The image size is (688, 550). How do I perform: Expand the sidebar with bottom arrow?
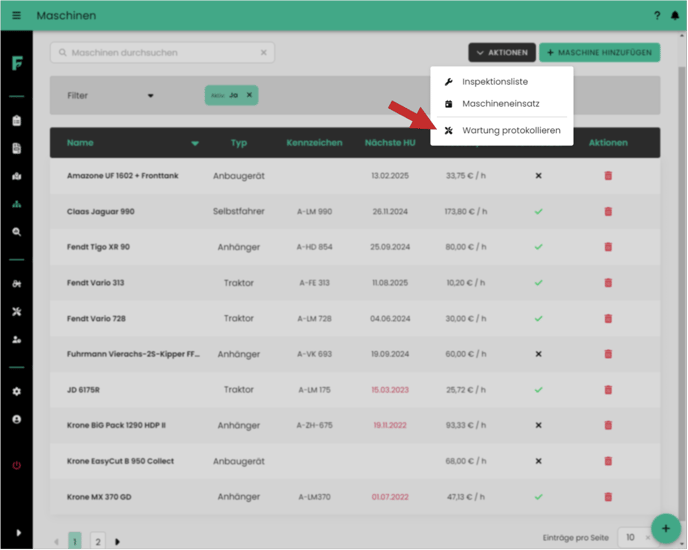click(18, 533)
